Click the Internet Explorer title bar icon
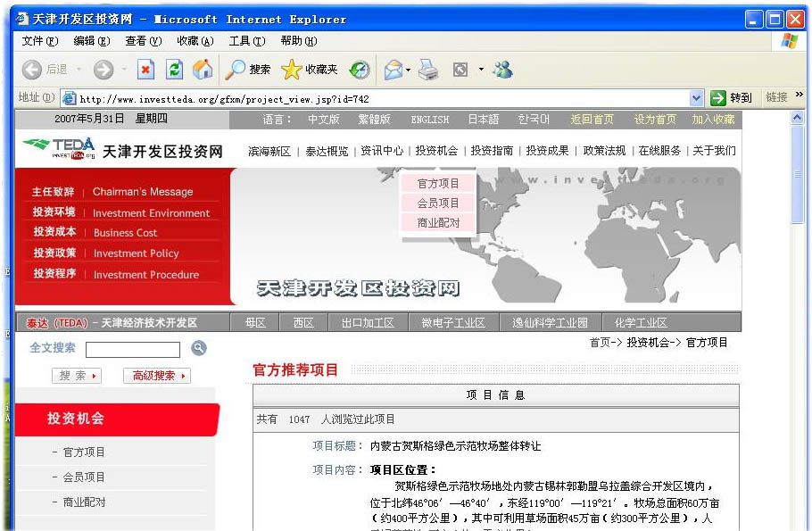The image size is (812, 531). pos(22,19)
